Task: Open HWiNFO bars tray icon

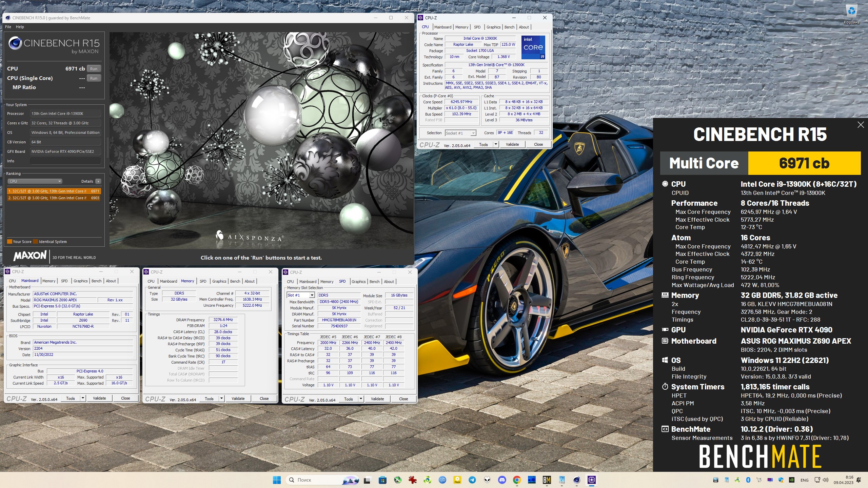Action: (715, 480)
